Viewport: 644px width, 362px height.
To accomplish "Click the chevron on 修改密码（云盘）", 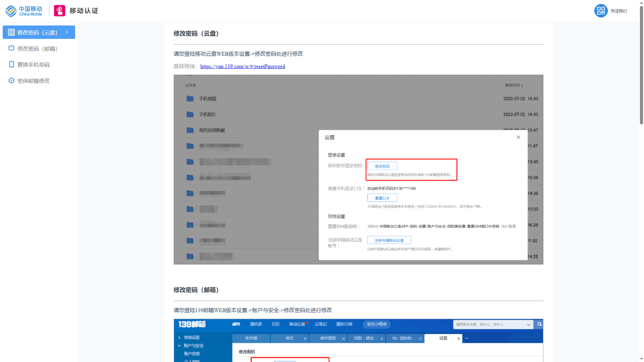I will 67,32.
